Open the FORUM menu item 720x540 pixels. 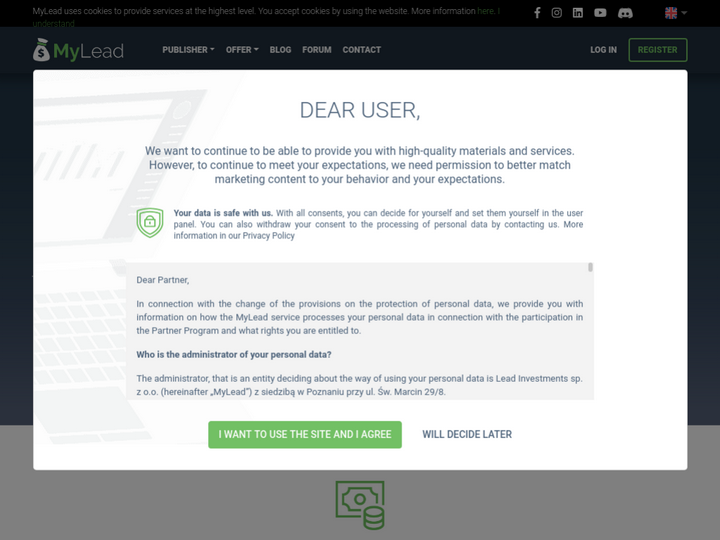click(317, 50)
